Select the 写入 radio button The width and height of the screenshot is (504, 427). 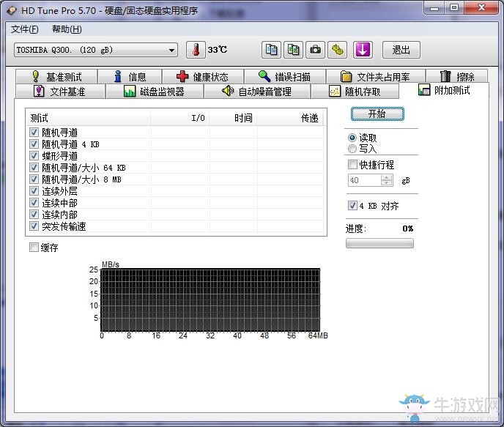tap(352, 149)
